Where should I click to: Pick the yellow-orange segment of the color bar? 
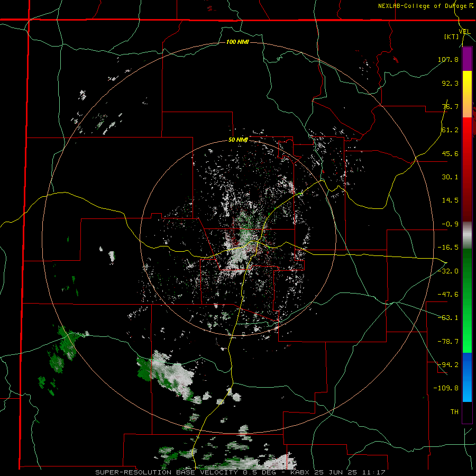467,94
